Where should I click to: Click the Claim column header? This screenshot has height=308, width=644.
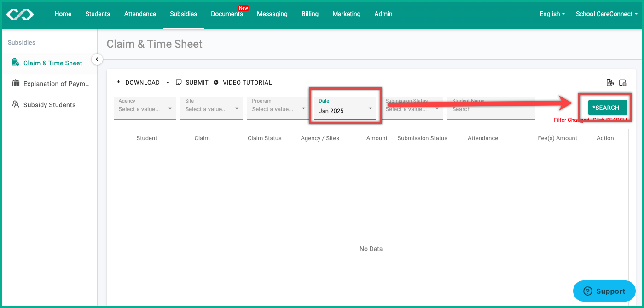tap(202, 138)
